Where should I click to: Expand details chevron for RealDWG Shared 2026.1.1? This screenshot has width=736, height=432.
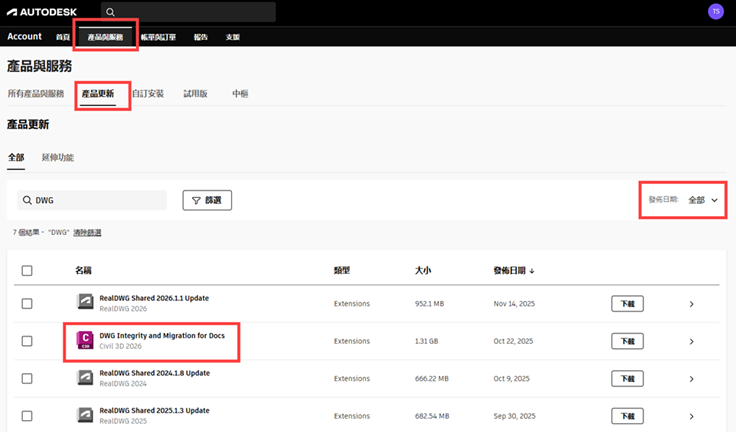tap(691, 304)
